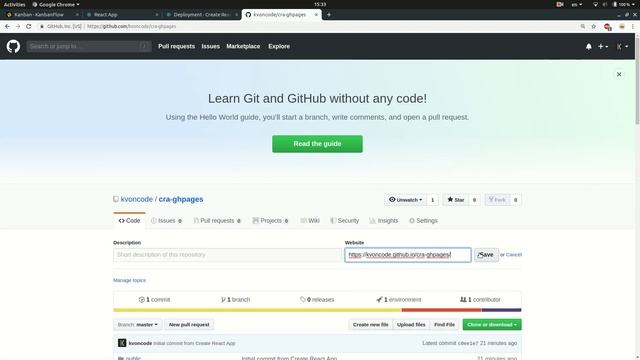Screen dimensions: 640x360
Task: Switch to the repository Pull requests tab
Action: pyautogui.click(x=217, y=220)
